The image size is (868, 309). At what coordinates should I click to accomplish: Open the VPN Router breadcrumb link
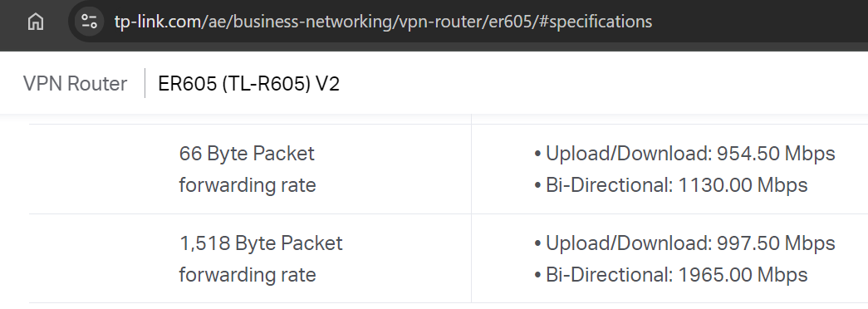(75, 84)
